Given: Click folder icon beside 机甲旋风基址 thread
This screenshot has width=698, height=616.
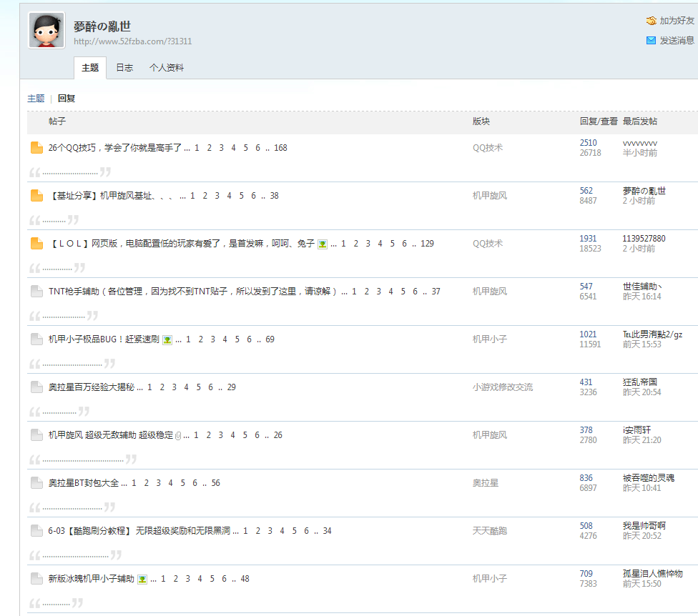Looking at the screenshot, I should coord(37,196).
